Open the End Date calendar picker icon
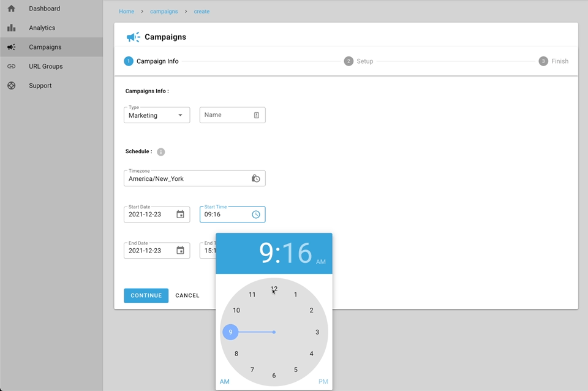Image resolution: width=588 pixels, height=391 pixels. tap(180, 250)
